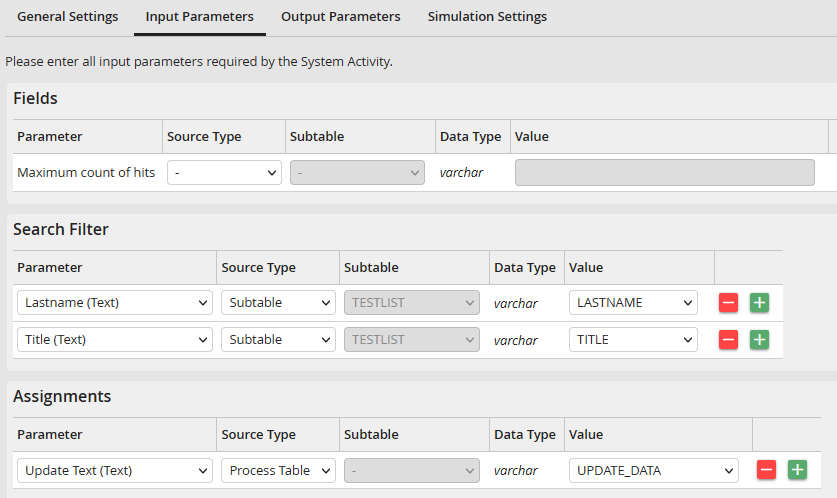Viewport: 837px width, 498px height.
Task: Click the 'Assignments' section heading
Action: [x=62, y=396]
